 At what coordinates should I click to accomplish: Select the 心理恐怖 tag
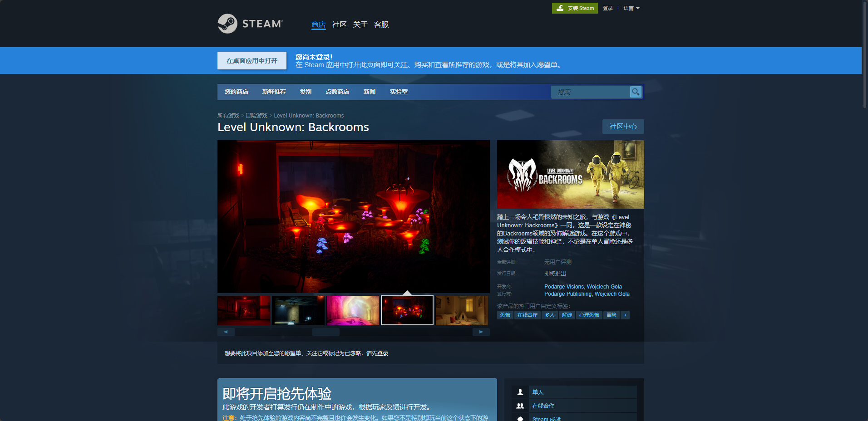tap(589, 315)
